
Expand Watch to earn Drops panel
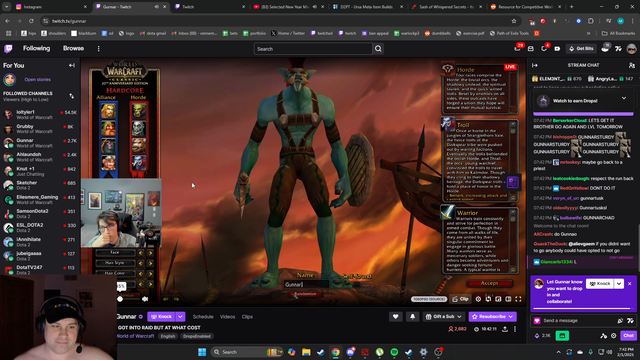point(624,98)
